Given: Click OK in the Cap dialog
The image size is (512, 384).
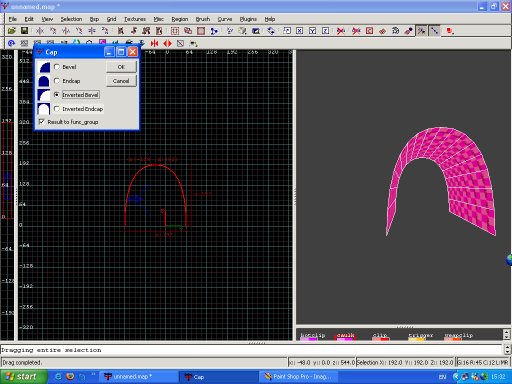Looking at the screenshot, I should [x=121, y=67].
